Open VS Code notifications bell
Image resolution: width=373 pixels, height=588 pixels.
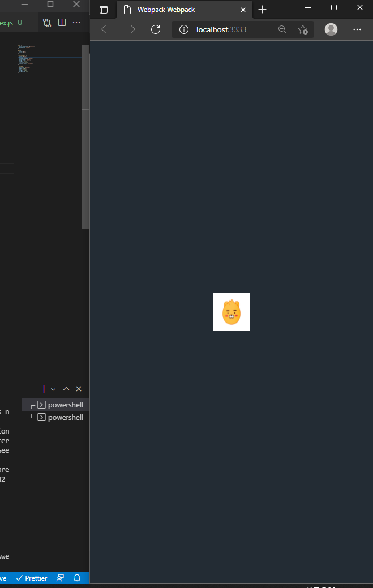(77, 578)
